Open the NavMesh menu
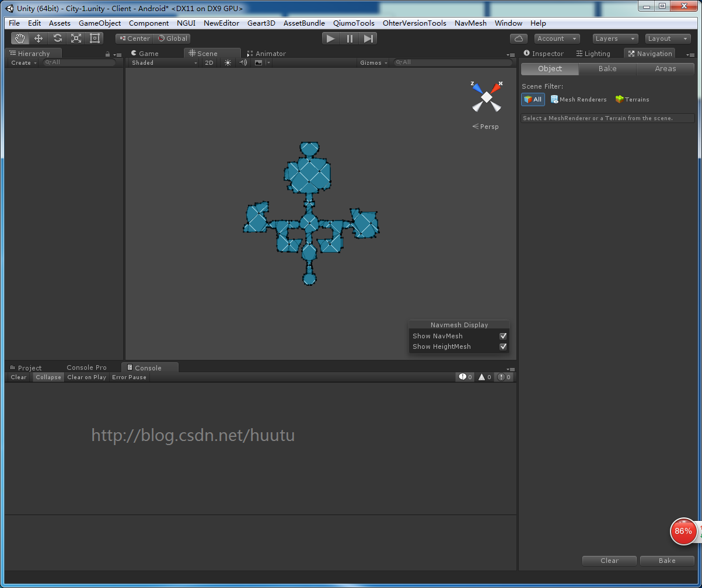Viewport: 702px width, 588px height. (x=470, y=23)
